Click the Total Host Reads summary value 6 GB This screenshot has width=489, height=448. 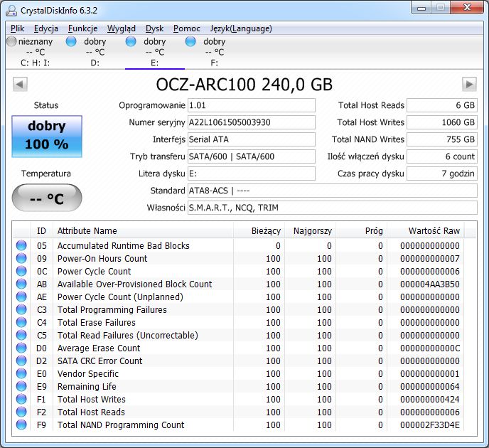coord(442,105)
